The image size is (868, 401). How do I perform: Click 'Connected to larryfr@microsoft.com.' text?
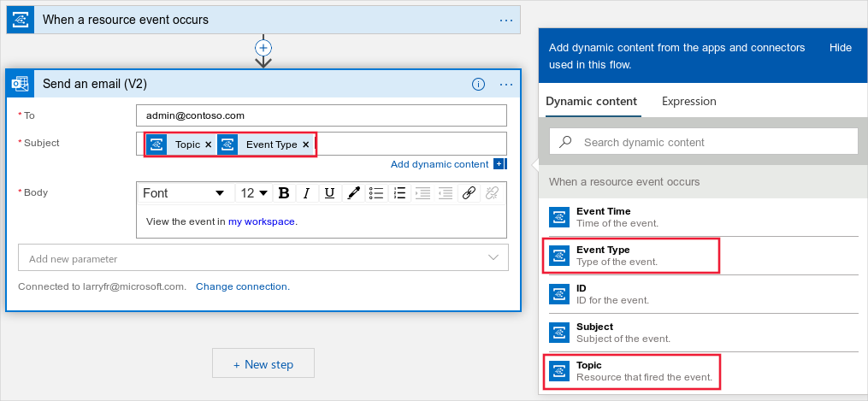103,286
